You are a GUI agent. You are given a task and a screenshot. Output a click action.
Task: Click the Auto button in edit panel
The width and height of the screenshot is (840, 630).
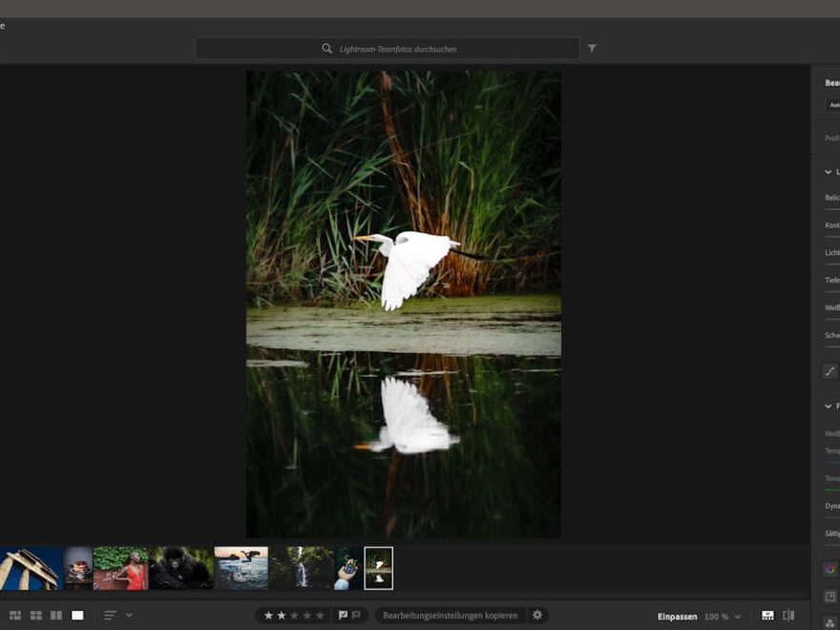833,105
